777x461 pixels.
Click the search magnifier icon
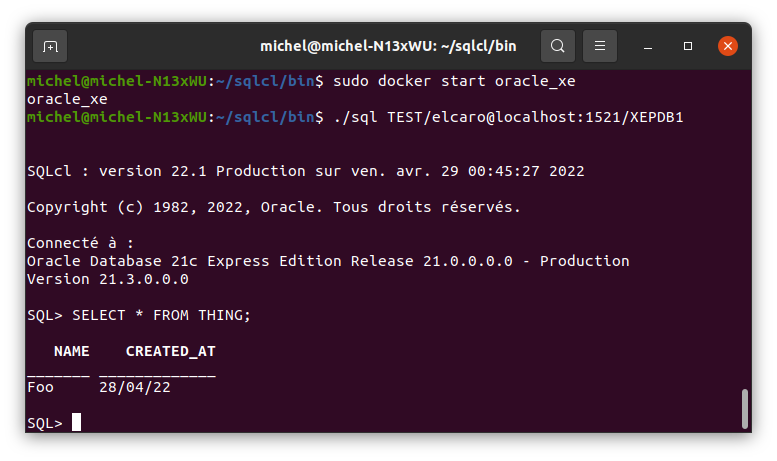(558, 46)
